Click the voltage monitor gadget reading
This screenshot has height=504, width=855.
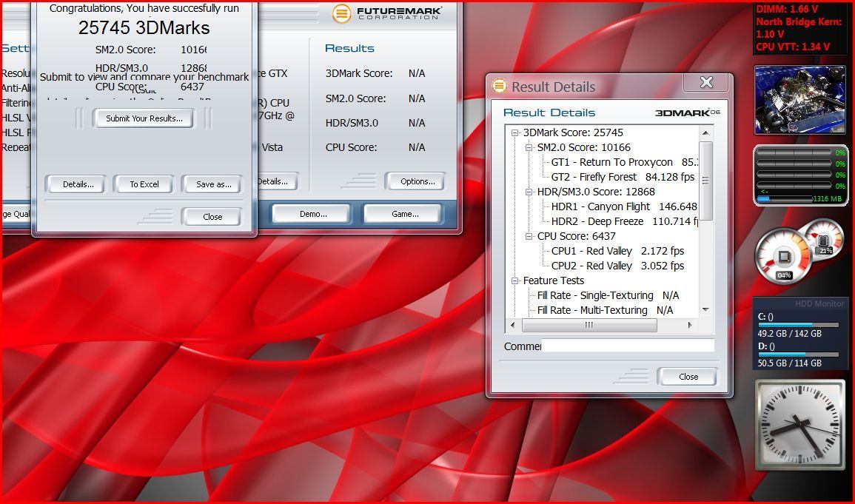pos(799,28)
